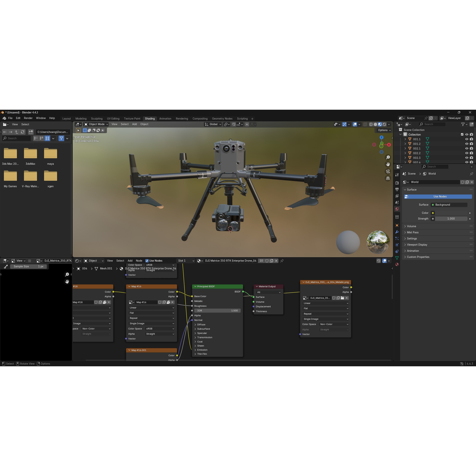Open Modifier properties with the wrench icon
Viewport: 476px width, 476px height.
click(397, 232)
